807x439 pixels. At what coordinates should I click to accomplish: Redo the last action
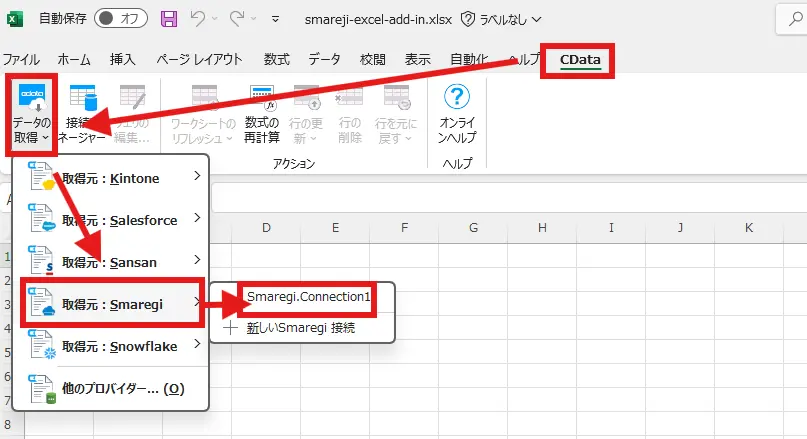point(237,19)
